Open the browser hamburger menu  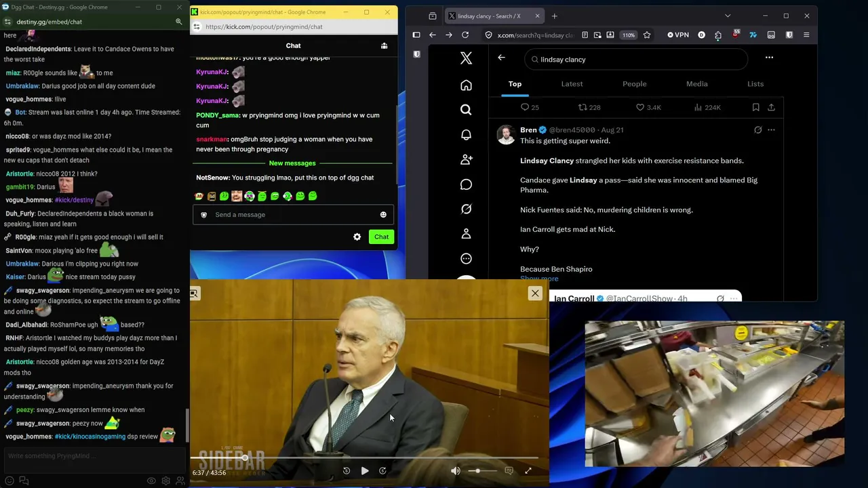click(806, 35)
